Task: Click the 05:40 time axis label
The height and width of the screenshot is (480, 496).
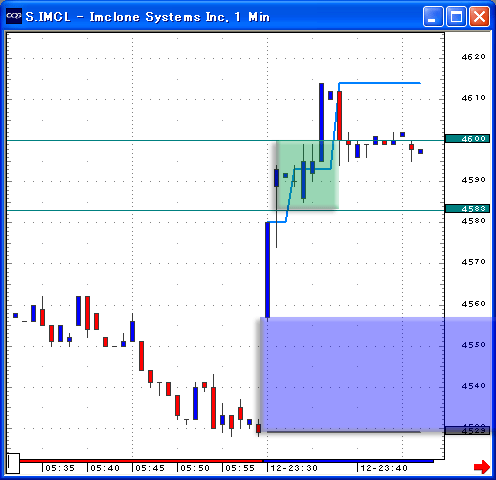Action: [x=105, y=468]
